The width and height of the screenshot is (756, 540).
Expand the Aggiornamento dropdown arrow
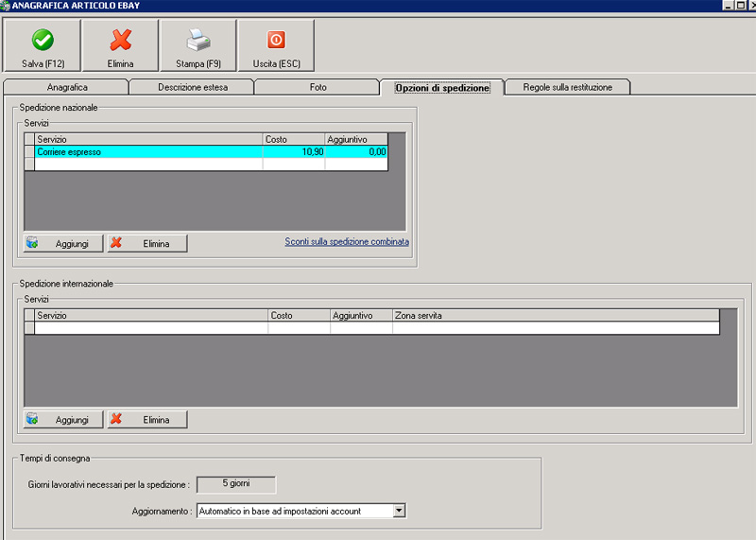pyautogui.click(x=399, y=511)
